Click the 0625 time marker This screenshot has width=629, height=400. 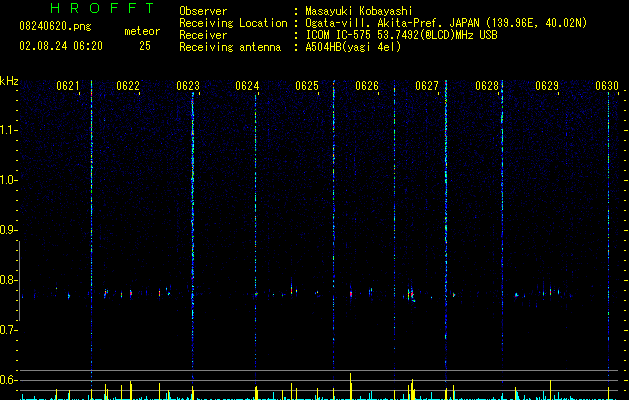(x=307, y=86)
